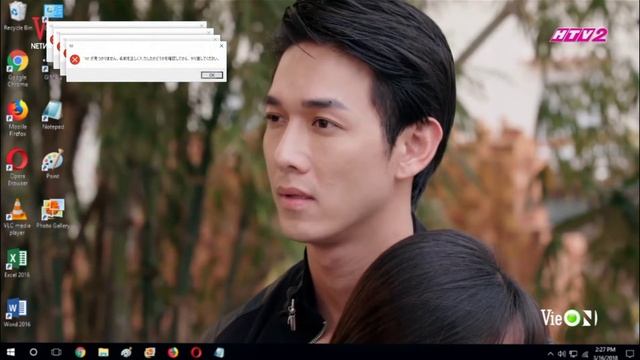Open the Recycle Bin desktop icon

[18, 16]
